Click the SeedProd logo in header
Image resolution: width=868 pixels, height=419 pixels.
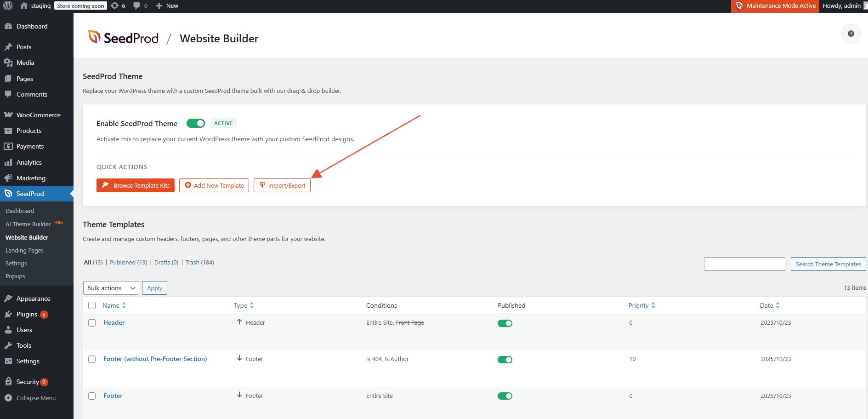(123, 38)
